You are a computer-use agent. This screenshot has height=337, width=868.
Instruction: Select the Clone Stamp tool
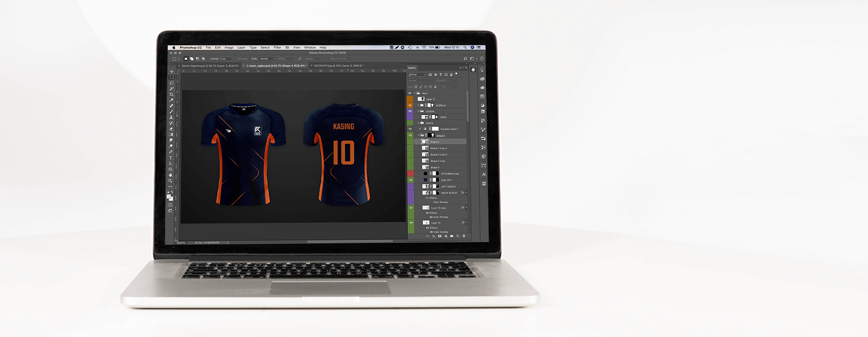click(x=171, y=117)
